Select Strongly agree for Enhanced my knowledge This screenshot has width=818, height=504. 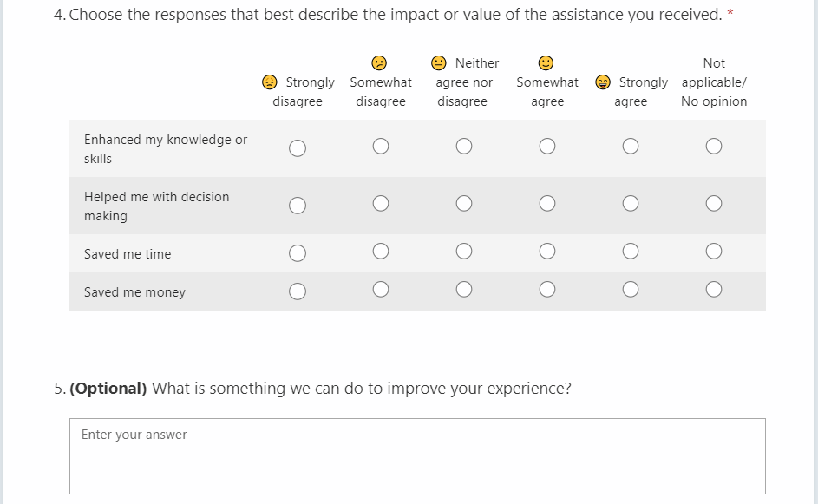pos(631,147)
